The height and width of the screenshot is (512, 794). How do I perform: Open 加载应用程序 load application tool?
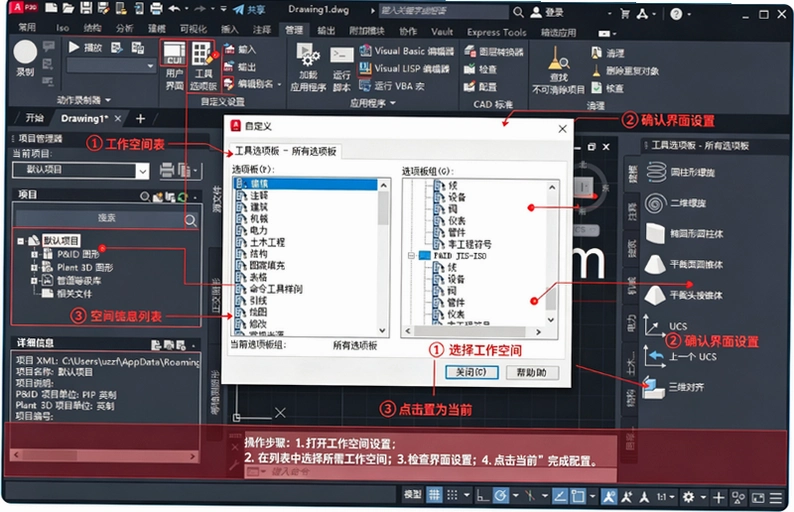point(308,67)
